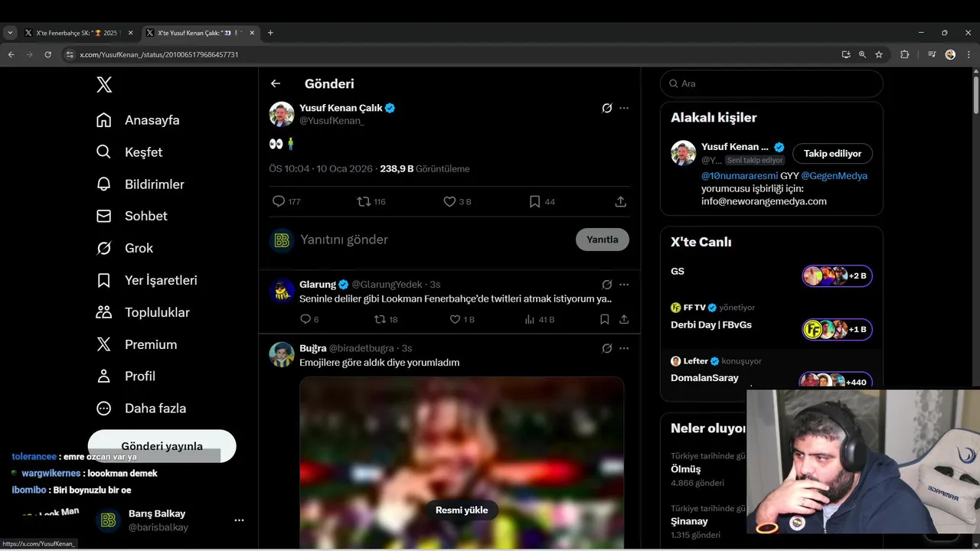Open more options on Buğra's reply

click(624, 348)
